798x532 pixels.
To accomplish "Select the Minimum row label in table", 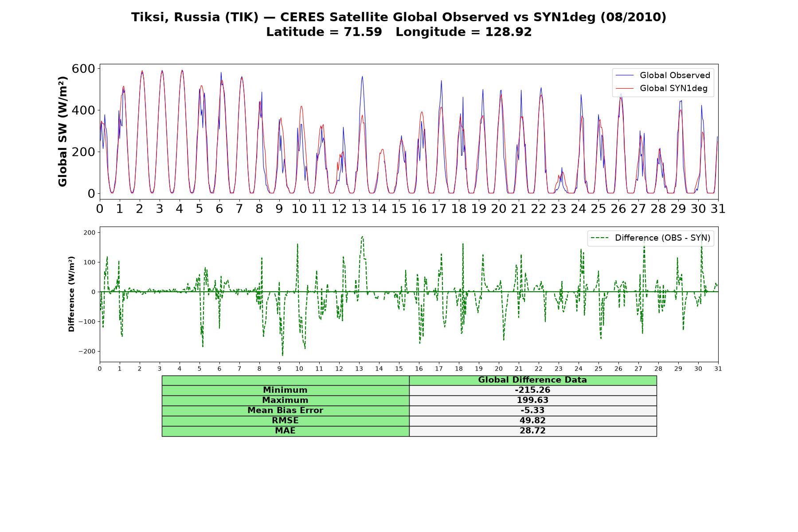I will tap(285, 390).
